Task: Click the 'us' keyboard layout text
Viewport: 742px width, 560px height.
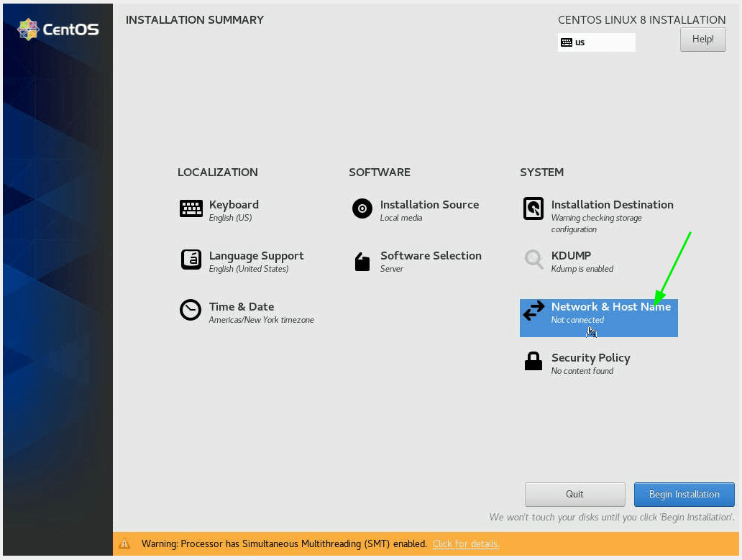Action: coord(580,42)
